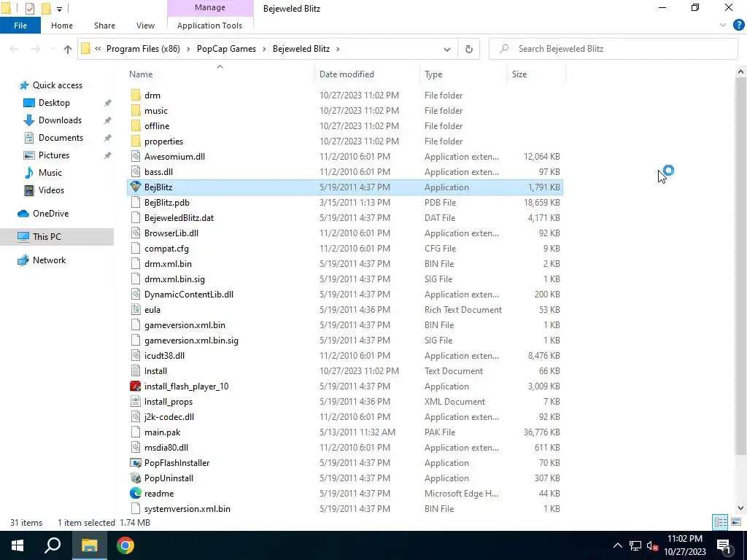
Task: Select the PopUninstall application icon
Action: coord(136,478)
